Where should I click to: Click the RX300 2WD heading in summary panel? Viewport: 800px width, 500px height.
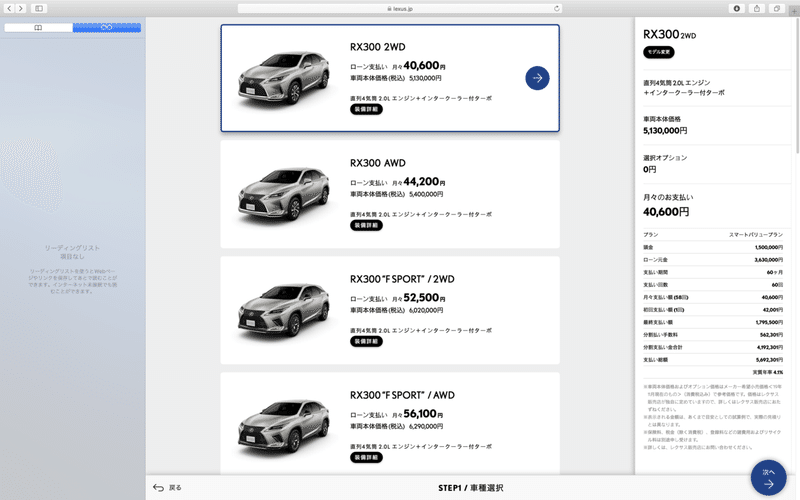[x=669, y=35]
